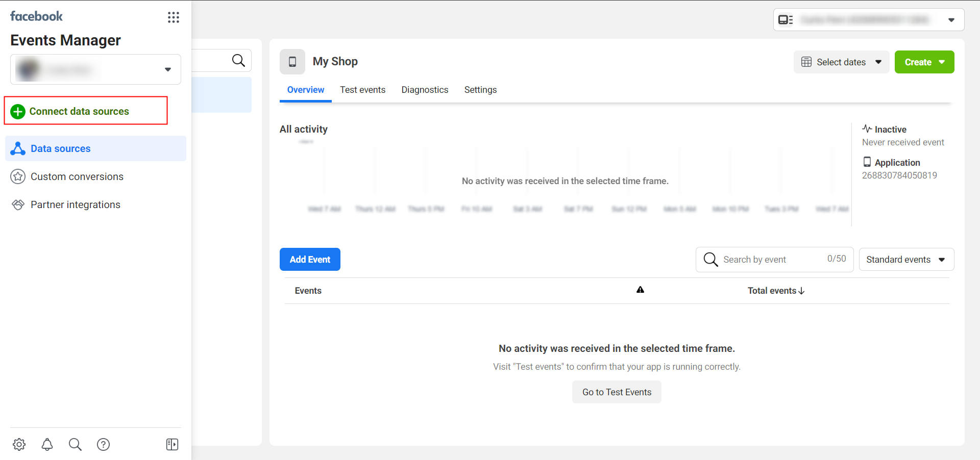The image size is (980, 460).
Task: Click the warning triangle column icon
Action: pyautogui.click(x=640, y=290)
